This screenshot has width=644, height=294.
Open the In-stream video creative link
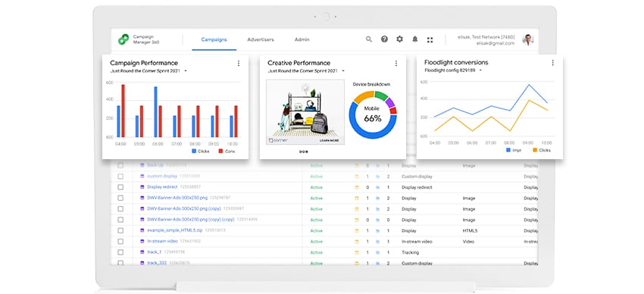[x=164, y=242]
